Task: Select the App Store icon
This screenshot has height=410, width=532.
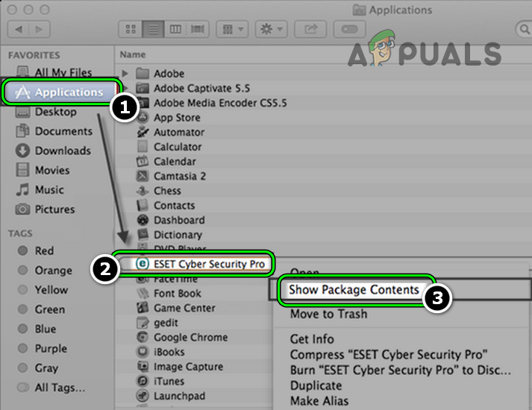Action: click(x=143, y=118)
